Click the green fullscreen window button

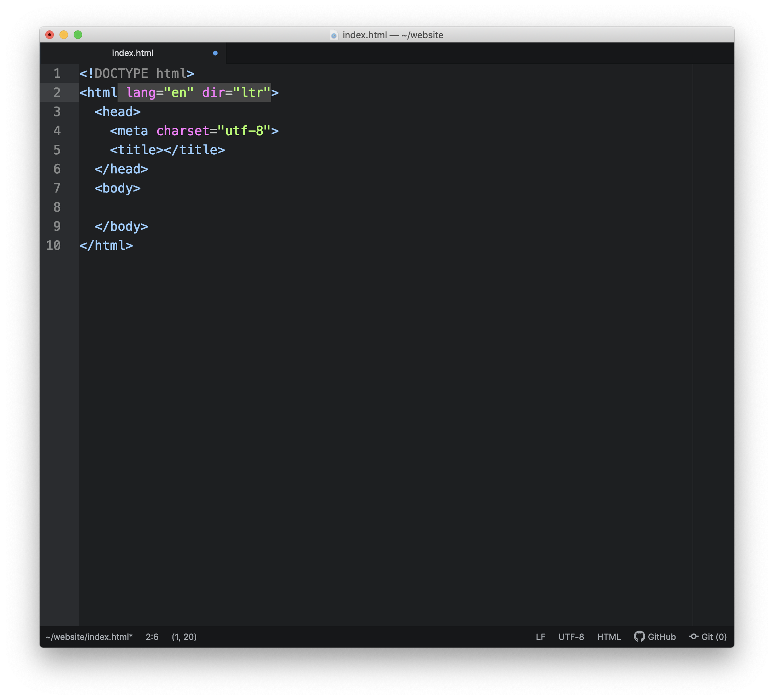tap(78, 35)
